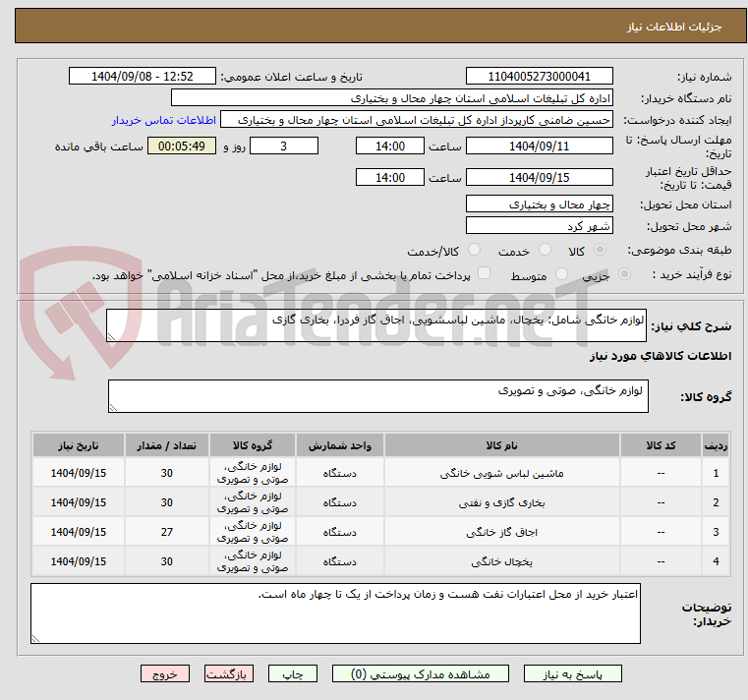The width and height of the screenshot is (748, 700).
Task: Select the جزیی purchase type radio
Action: tap(624, 274)
